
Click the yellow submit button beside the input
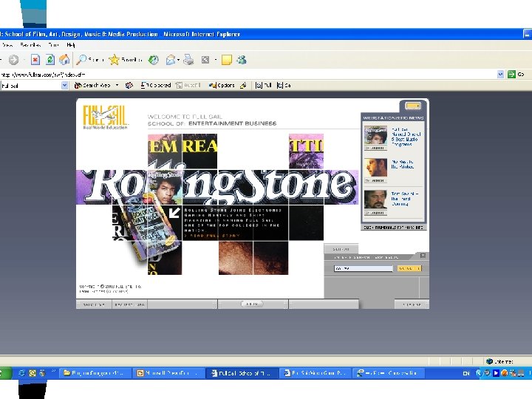pyautogui.click(x=409, y=268)
